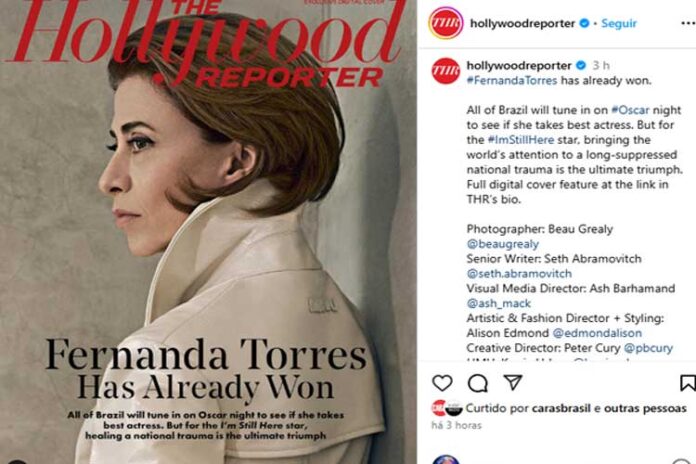696x464 pixels.
Task: Click THR avatar beside the caption
Action: click(x=446, y=71)
